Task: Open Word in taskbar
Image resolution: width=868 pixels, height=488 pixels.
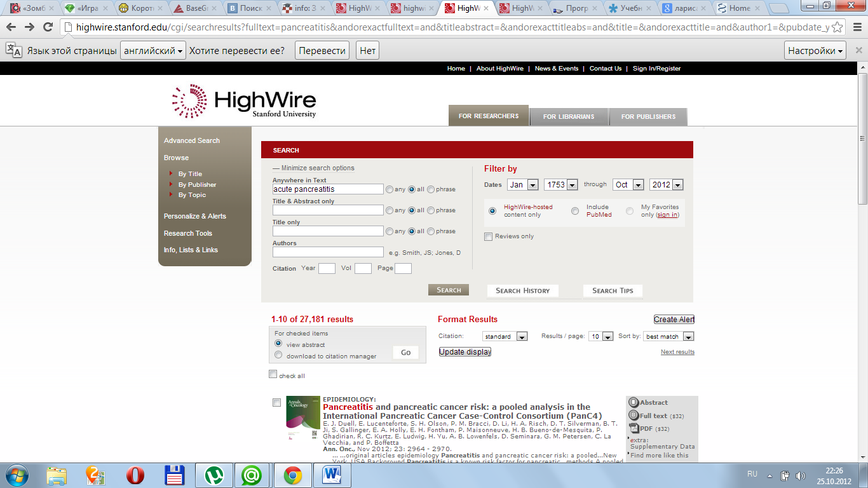Action: [332, 475]
